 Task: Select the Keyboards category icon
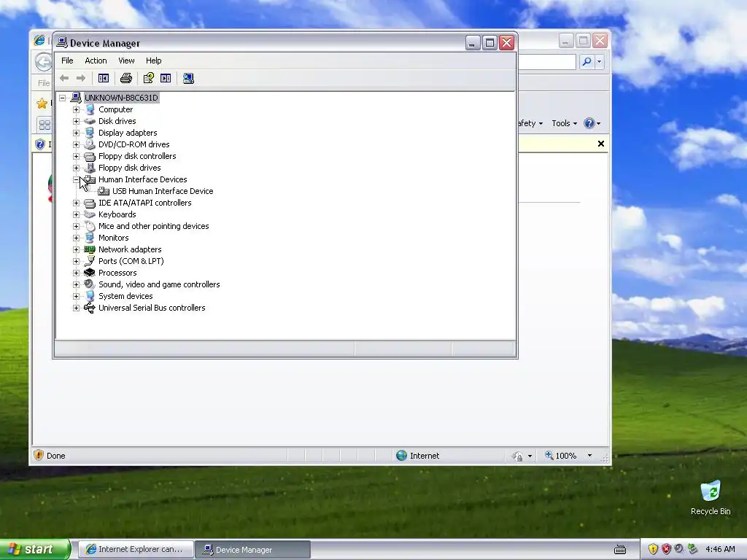pos(90,214)
